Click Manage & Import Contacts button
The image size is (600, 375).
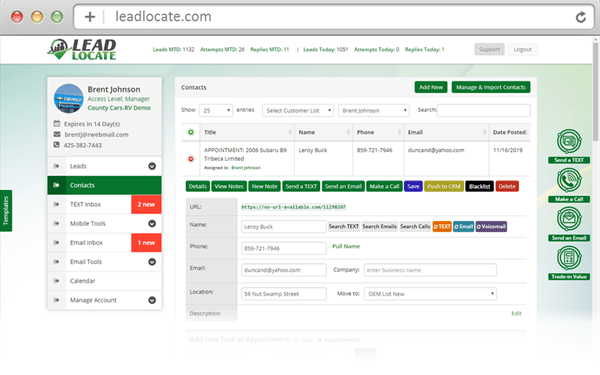click(491, 87)
